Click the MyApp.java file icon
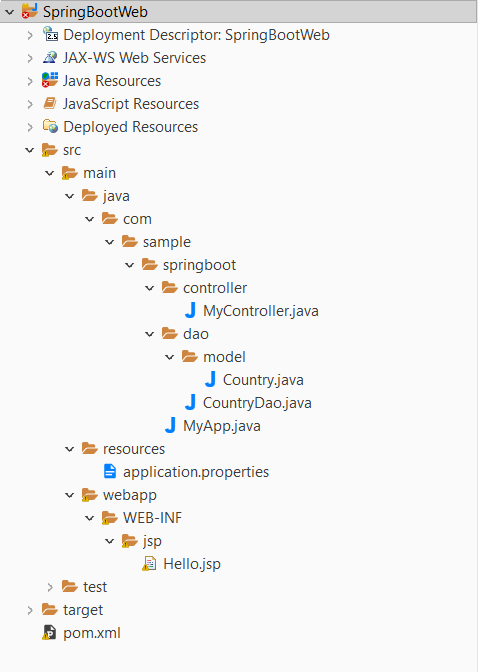The width and height of the screenshot is (478, 672). pos(170,426)
